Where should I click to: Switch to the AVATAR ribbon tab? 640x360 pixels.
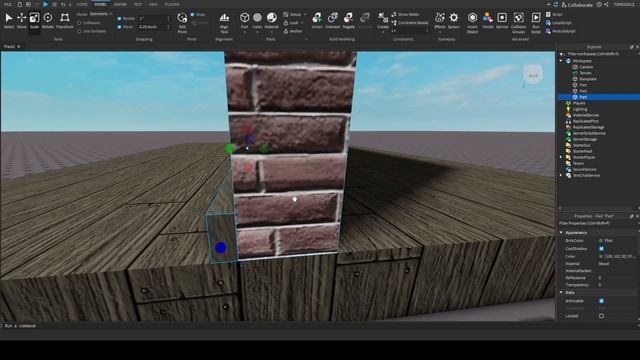[x=120, y=4]
